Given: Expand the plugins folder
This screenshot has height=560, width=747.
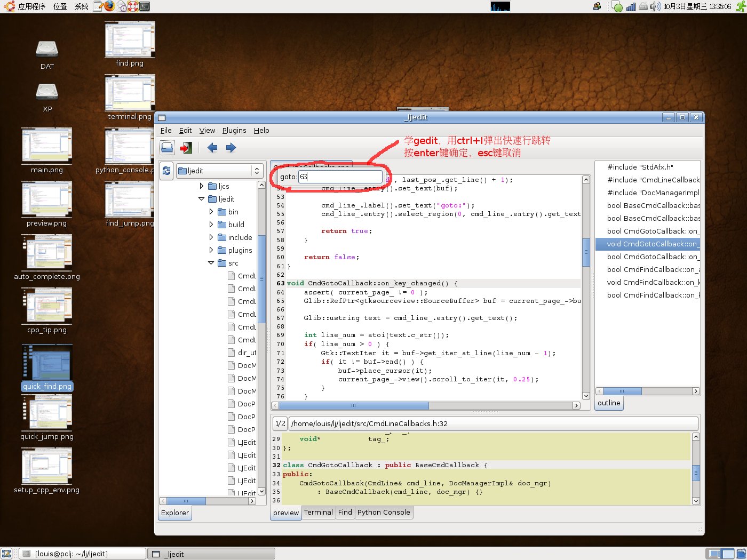Looking at the screenshot, I should 211,250.
